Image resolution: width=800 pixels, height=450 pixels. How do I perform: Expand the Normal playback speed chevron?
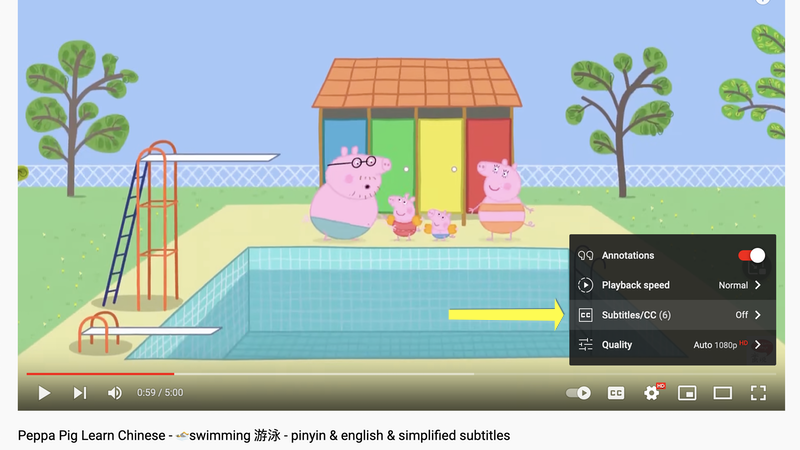[758, 285]
